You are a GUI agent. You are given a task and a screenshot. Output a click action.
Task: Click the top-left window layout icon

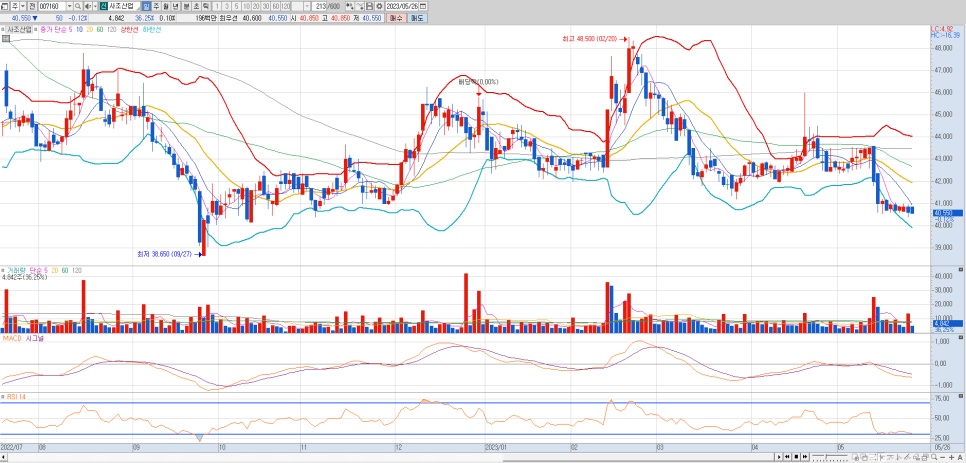(x=4, y=6)
